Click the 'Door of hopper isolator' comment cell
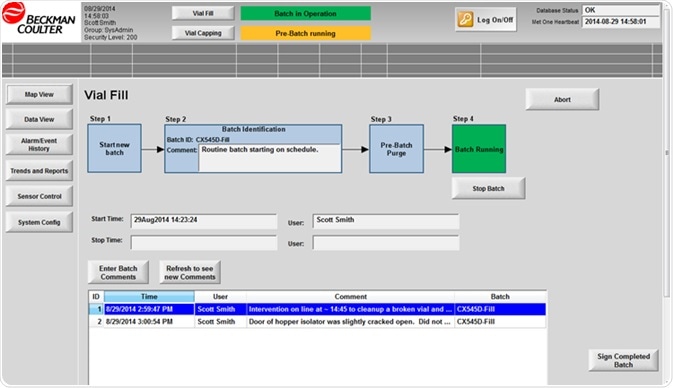The image size is (673, 388). pos(350,321)
